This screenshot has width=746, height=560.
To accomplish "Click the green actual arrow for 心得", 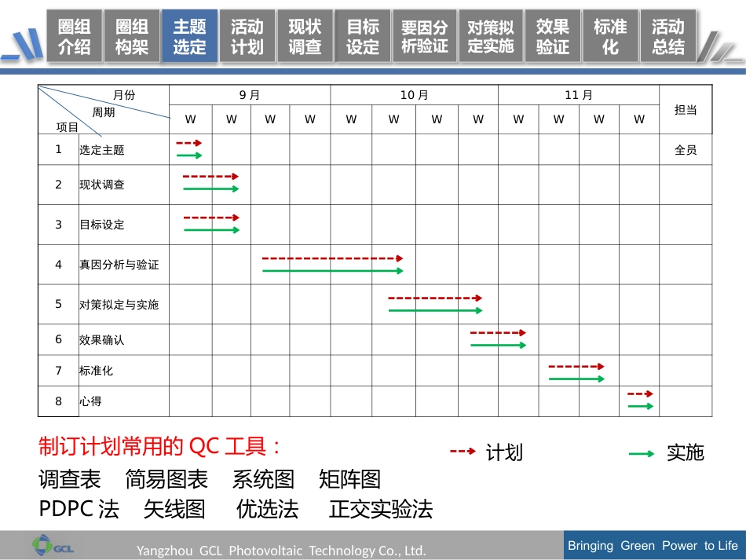I will point(641,406).
